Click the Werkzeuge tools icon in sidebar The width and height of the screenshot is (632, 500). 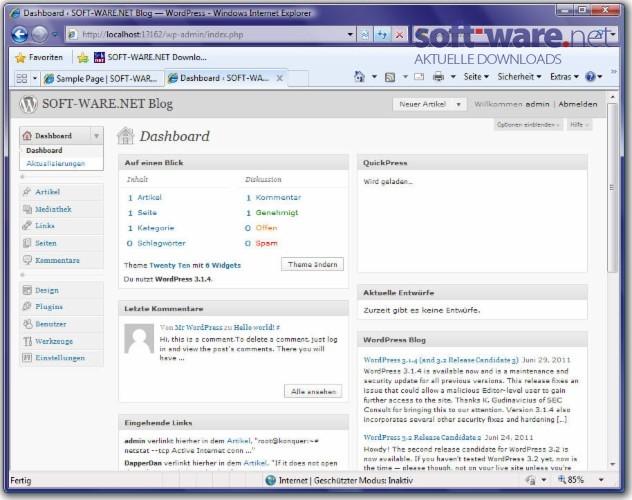27,341
